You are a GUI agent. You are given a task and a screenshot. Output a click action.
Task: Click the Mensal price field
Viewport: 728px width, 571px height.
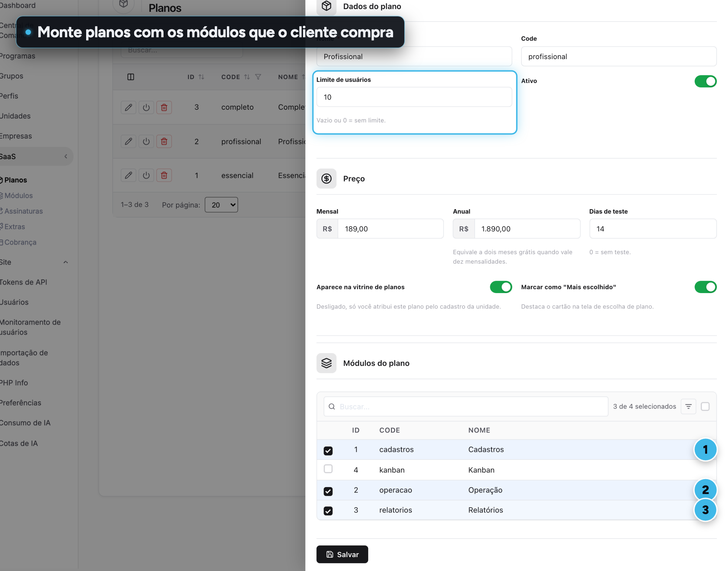pyautogui.click(x=390, y=229)
